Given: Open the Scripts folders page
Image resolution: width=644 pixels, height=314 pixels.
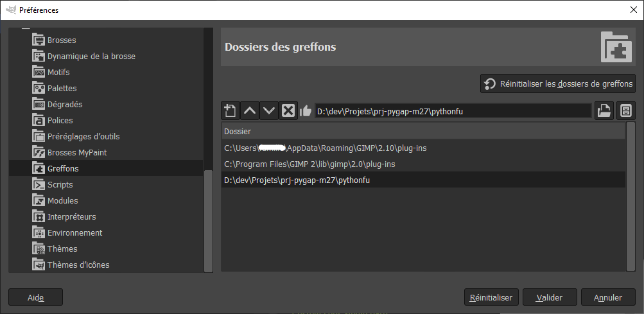Looking at the screenshot, I should tap(105, 184).
